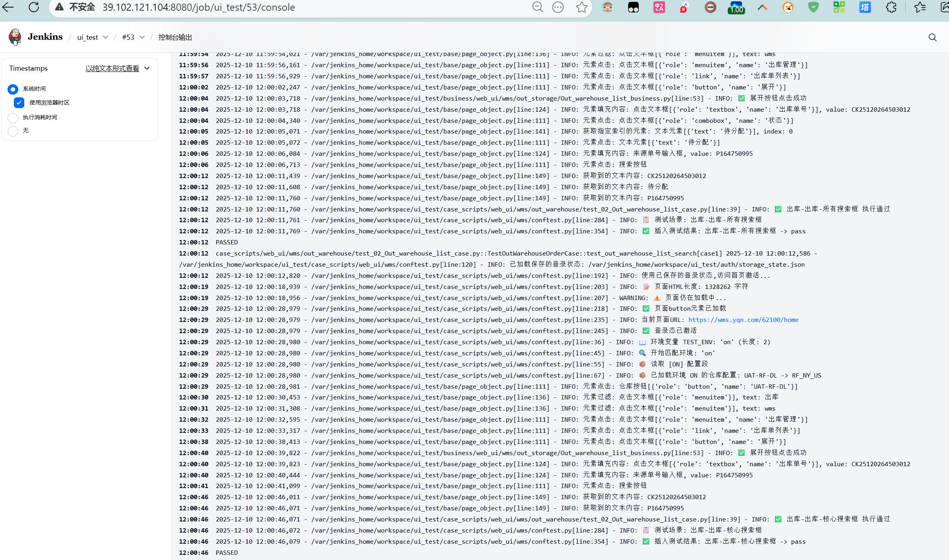Expand the #53 build dropdown chevron
This screenshot has height=560, width=949.
[142, 37]
